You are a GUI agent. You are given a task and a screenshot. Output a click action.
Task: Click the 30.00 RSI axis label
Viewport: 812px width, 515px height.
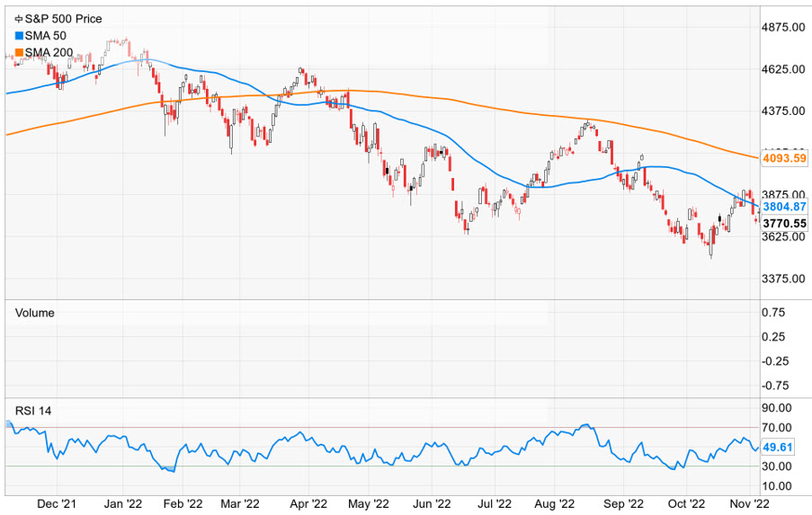(776, 466)
